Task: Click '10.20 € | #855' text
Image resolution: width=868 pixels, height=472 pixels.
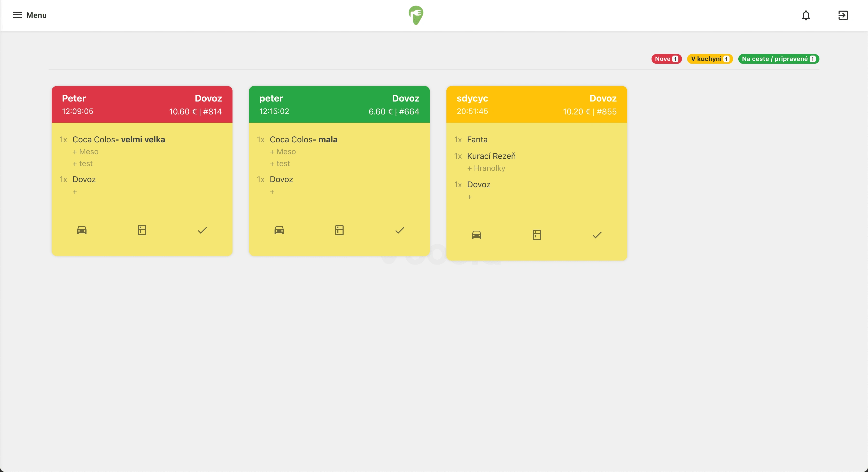Action: [590, 112]
